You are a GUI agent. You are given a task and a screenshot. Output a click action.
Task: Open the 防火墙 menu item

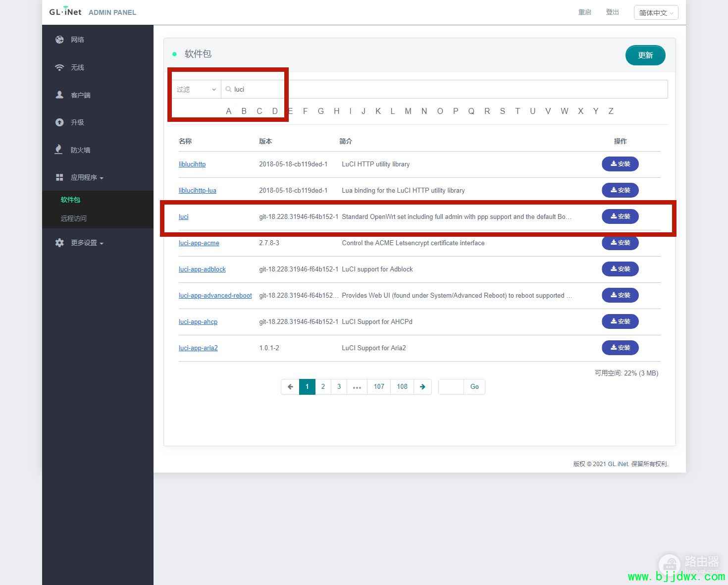[x=80, y=150]
